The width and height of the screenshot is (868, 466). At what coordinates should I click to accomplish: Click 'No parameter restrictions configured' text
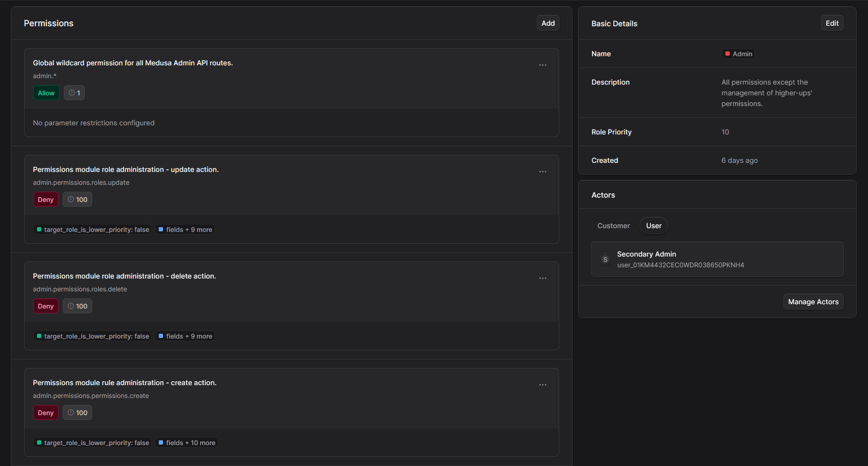point(94,123)
